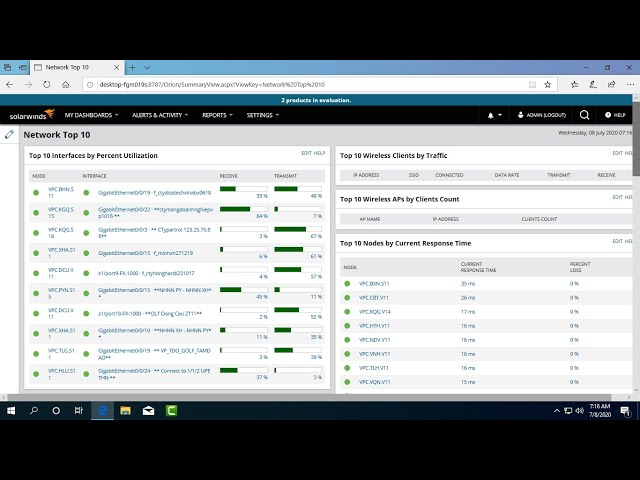Viewport: 640px width, 480px height.
Task: Open node VPC.HTH.V11
Action: pos(374,326)
